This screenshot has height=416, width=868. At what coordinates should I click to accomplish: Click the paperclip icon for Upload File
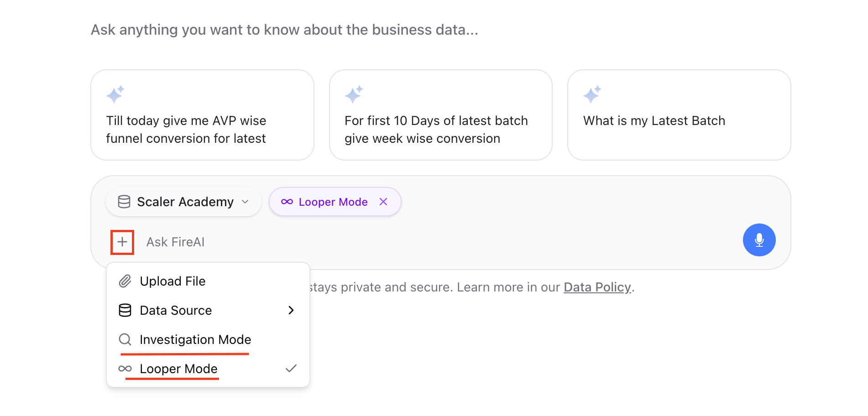[x=125, y=281]
